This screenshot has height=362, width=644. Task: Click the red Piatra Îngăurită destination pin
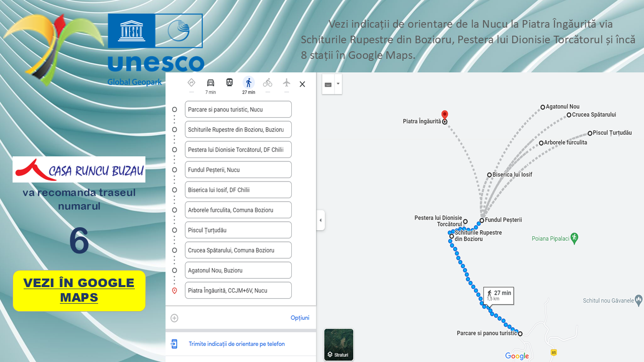click(444, 115)
